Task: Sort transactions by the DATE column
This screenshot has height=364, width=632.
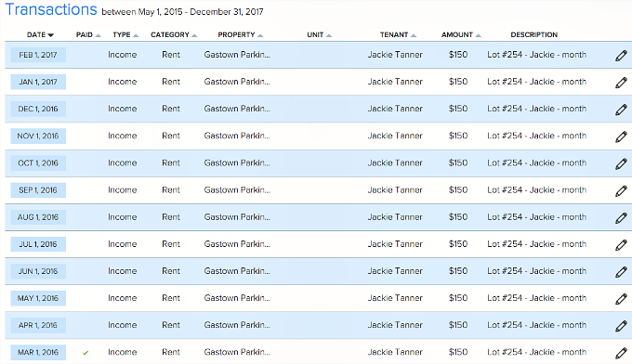Action: click(40, 34)
